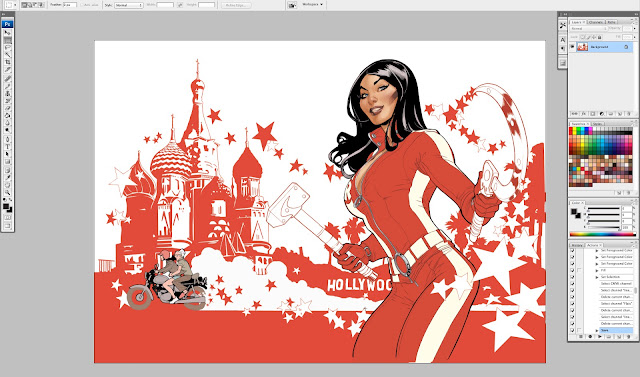Select the Background layer row
Screen dimensions: 640x377
pyautogui.click(x=601, y=47)
